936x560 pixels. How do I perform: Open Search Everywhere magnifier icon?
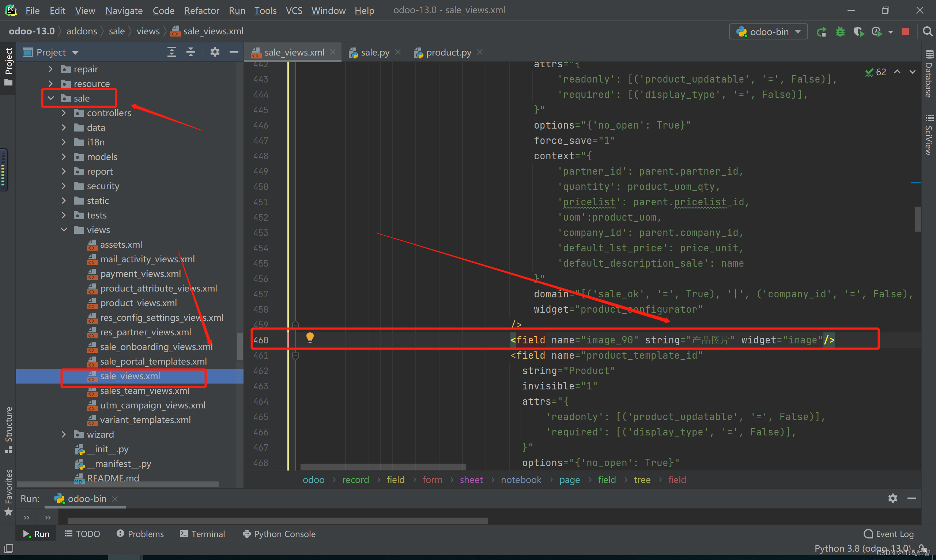[927, 31]
